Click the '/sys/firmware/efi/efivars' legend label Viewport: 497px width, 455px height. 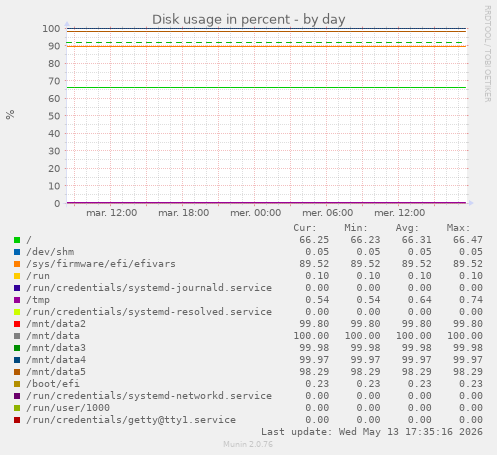tap(101, 264)
